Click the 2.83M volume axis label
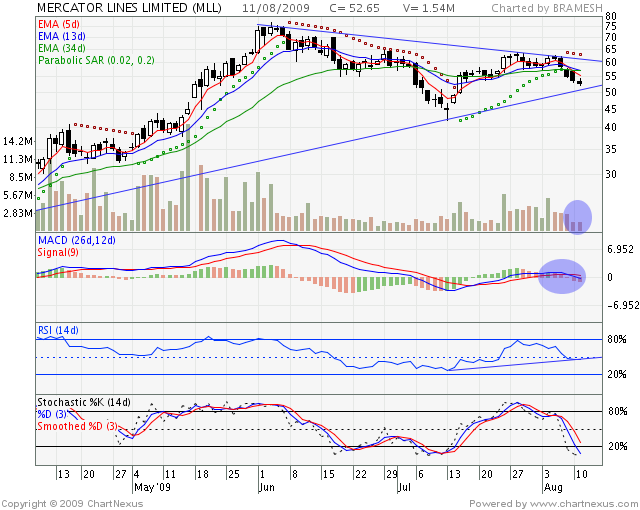640x510 pixels. click(x=18, y=213)
